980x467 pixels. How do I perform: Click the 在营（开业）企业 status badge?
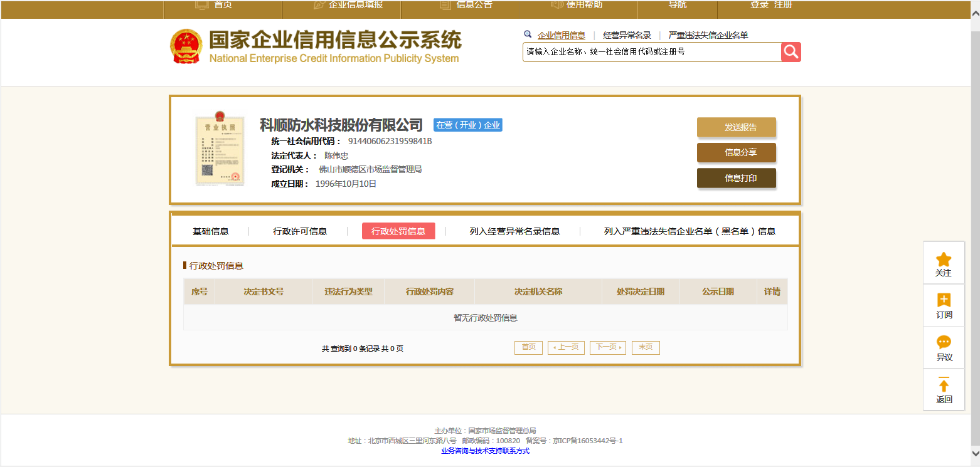tap(468, 125)
